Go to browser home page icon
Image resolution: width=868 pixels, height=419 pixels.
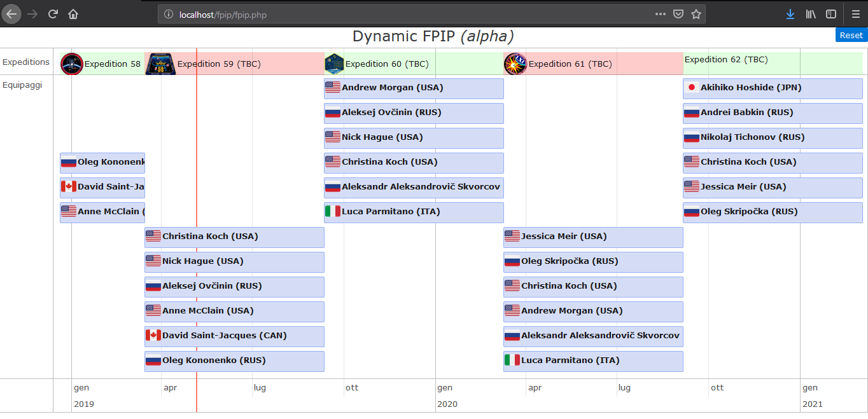74,14
